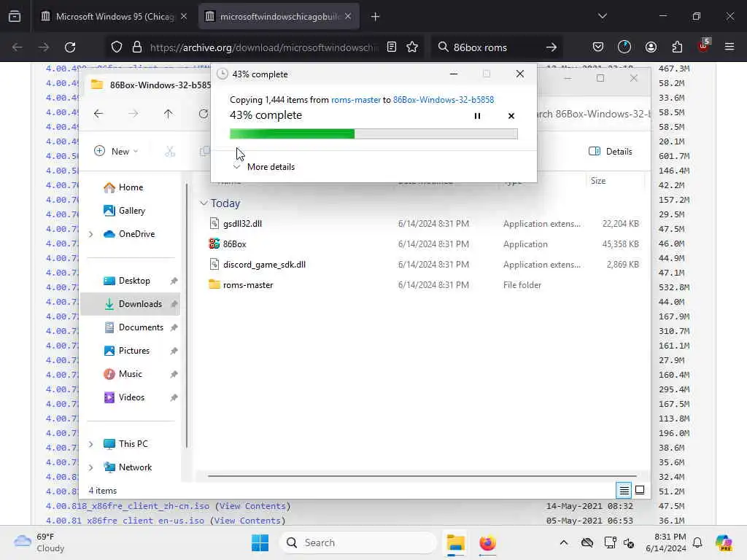Expand the This PC tree node
The height and width of the screenshot is (560, 747).
(90, 444)
